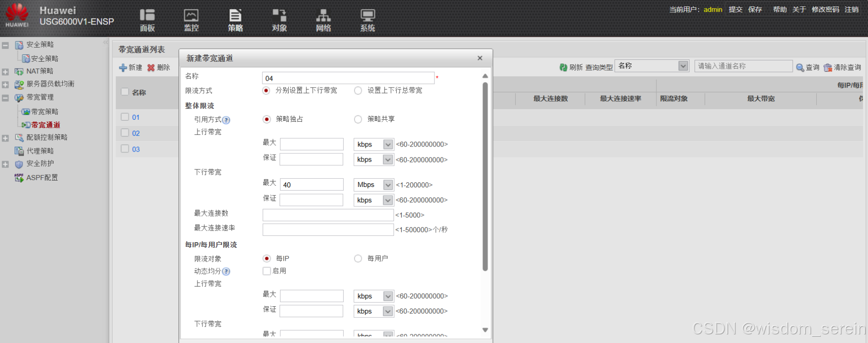Collapse the 带宽管理 tree node
The width and height of the screenshot is (868, 343).
click(5, 98)
